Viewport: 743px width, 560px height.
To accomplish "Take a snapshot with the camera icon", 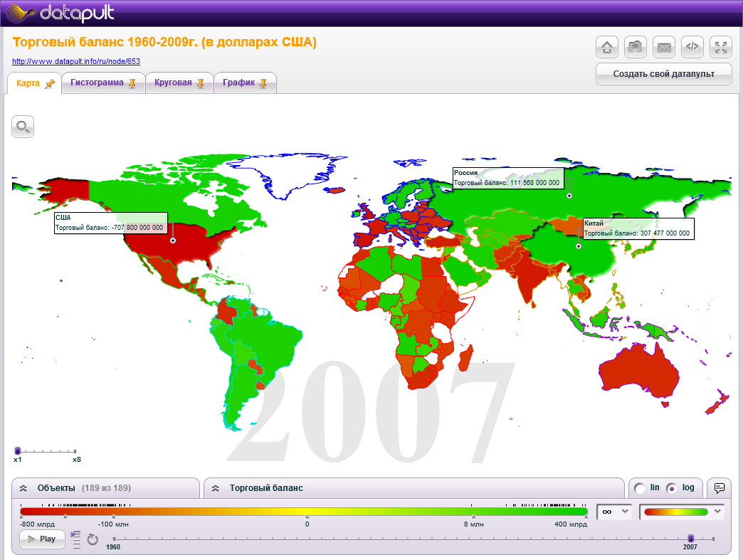I will click(x=635, y=48).
